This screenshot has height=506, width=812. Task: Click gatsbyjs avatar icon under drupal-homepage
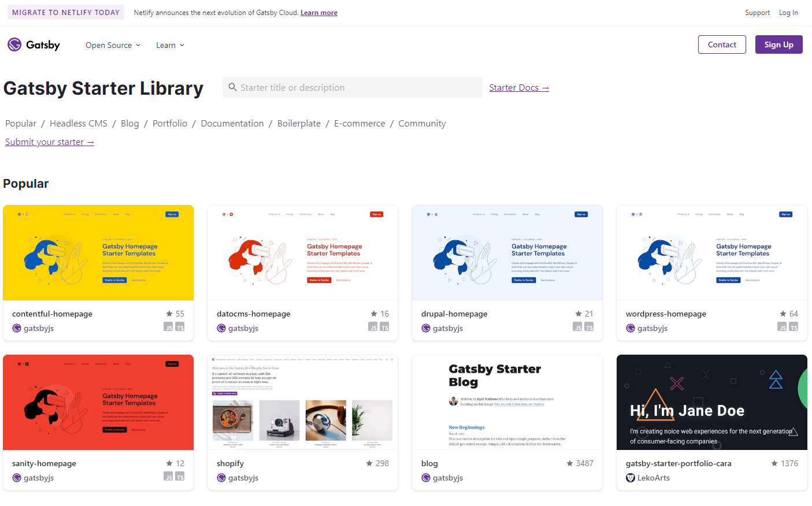426,328
